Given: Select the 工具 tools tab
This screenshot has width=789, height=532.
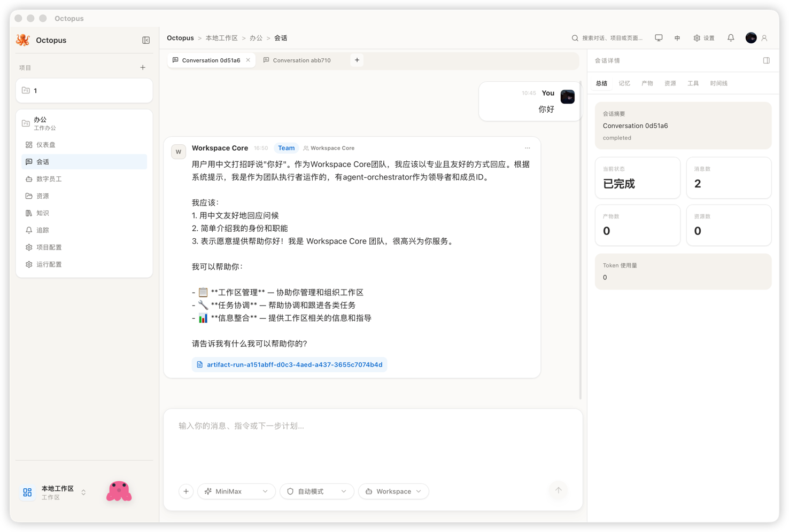Looking at the screenshot, I should tap(693, 83).
